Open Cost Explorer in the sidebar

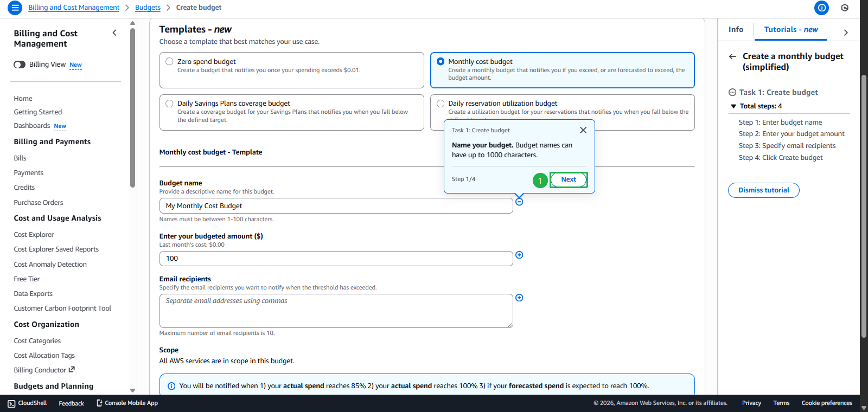pos(34,235)
